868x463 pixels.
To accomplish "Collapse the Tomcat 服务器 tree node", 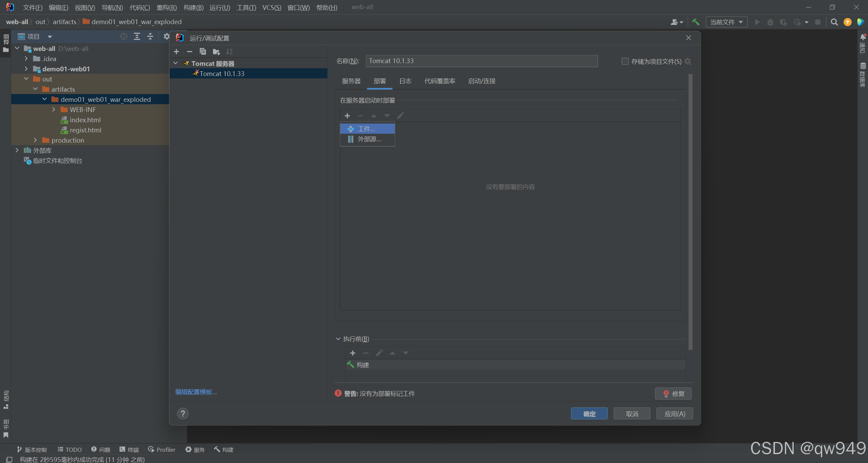I will pyautogui.click(x=176, y=63).
